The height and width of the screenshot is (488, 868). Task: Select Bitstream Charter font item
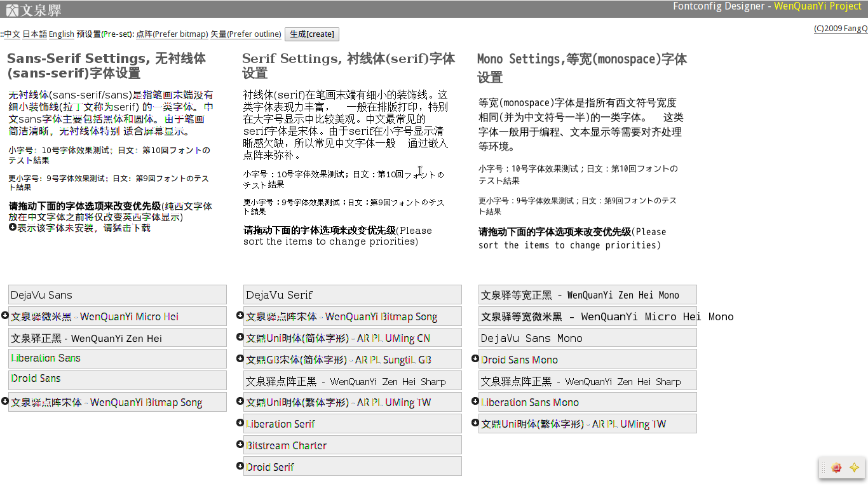tap(353, 445)
